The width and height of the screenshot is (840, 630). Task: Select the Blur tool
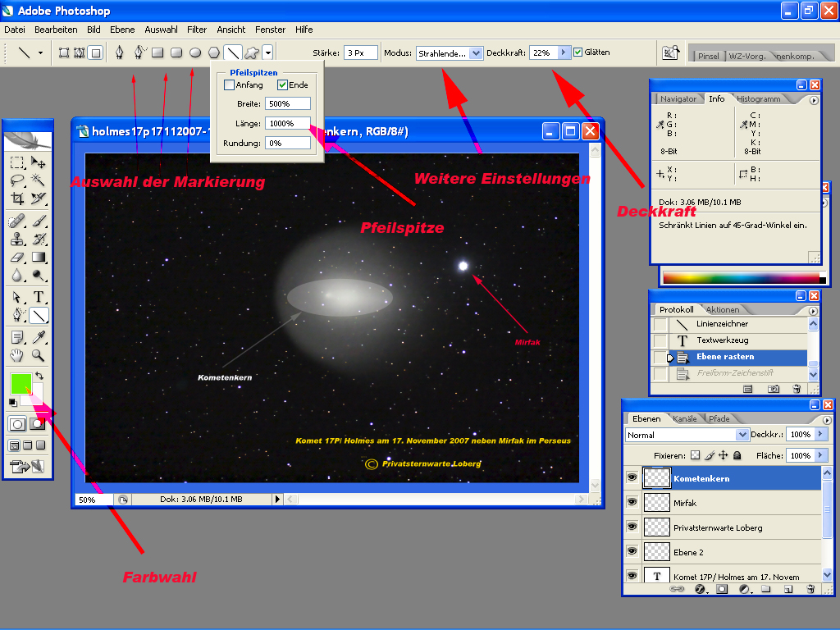[x=17, y=276]
